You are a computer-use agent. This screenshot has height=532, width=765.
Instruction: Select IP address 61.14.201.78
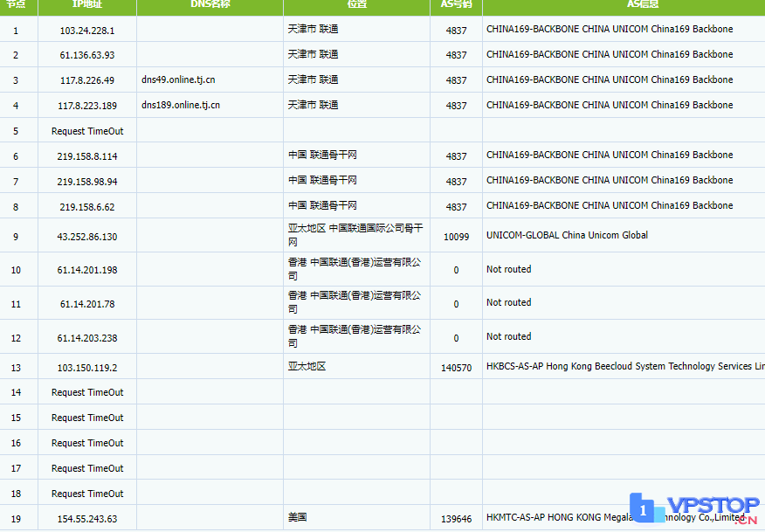click(87, 305)
